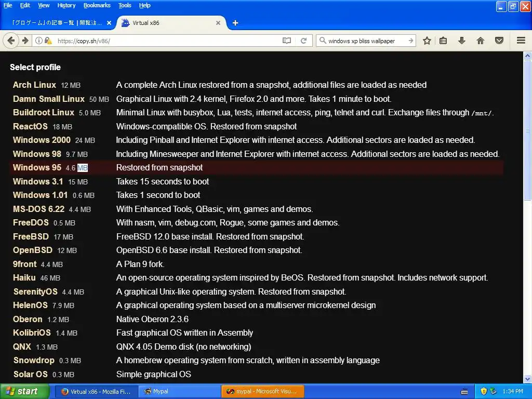Open the View menu

point(44,5)
